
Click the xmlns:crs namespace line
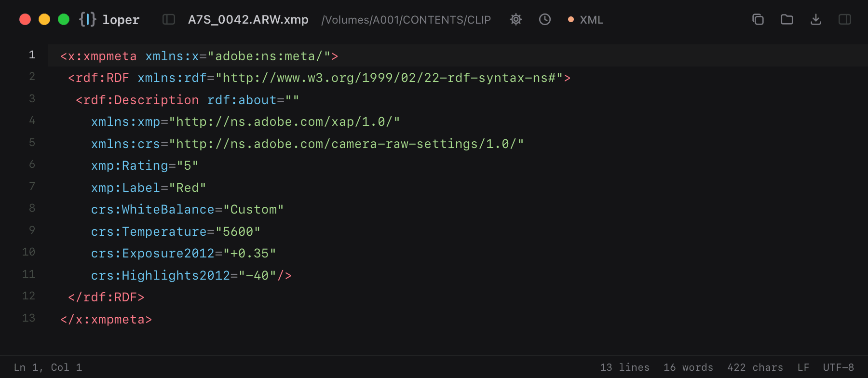[x=308, y=144]
